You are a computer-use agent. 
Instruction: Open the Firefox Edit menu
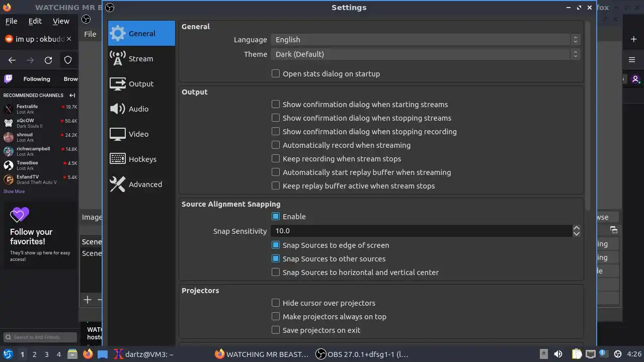click(35, 21)
